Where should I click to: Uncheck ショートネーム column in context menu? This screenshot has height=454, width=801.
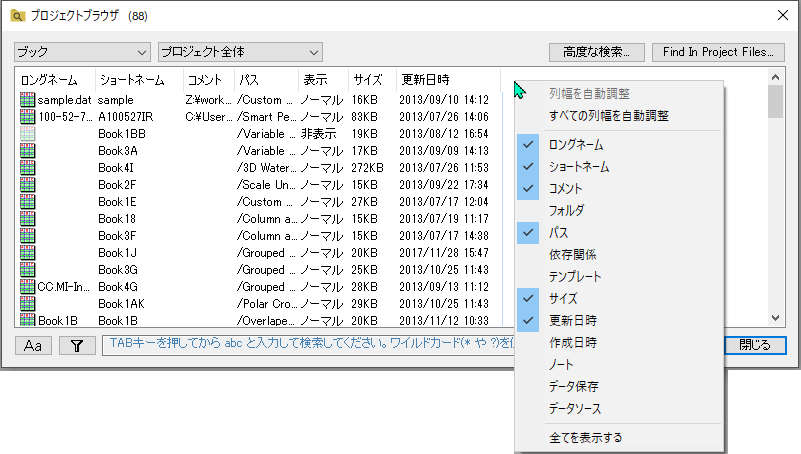pos(620,166)
